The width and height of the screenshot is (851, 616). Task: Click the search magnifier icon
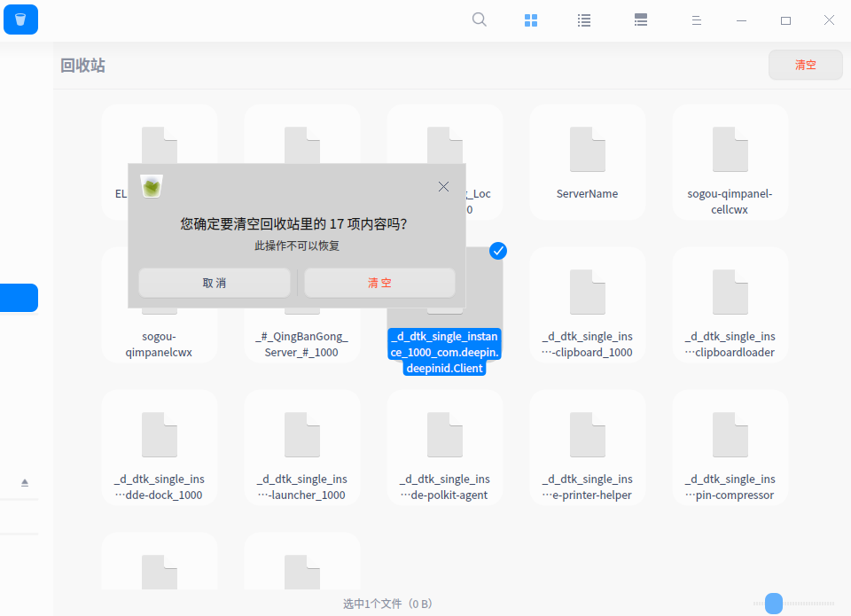tap(479, 19)
